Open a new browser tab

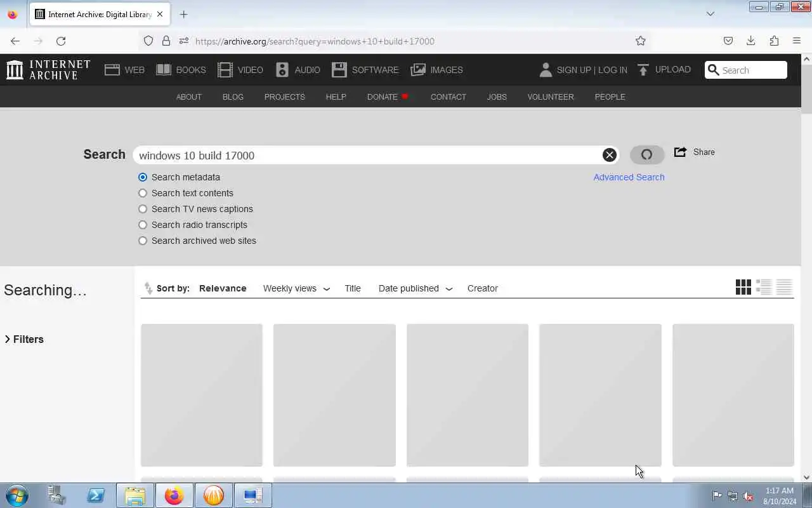click(184, 14)
